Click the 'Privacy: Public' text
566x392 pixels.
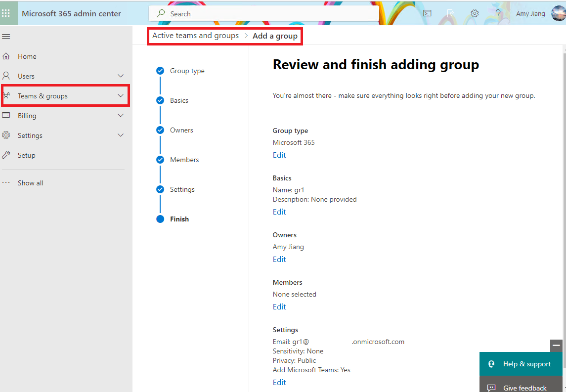(x=294, y=360)
